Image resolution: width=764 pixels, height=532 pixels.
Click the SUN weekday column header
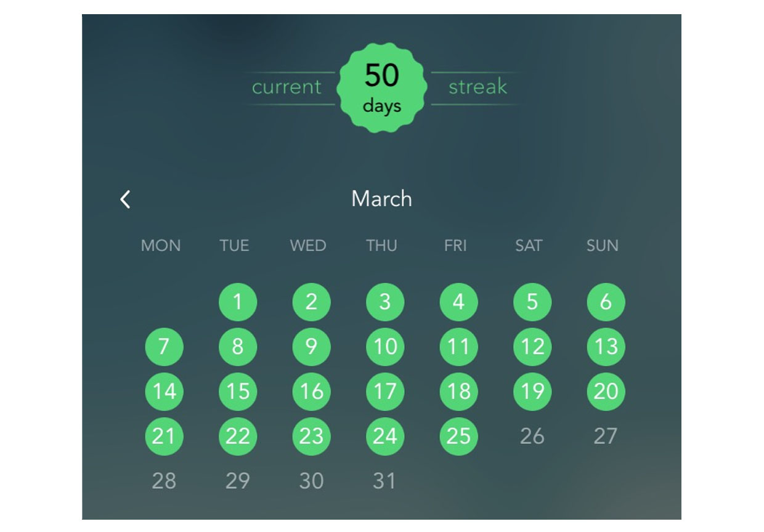[x=602, y=246]
